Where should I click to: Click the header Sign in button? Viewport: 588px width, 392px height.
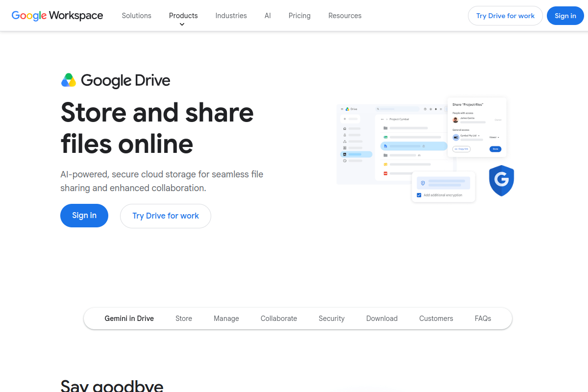pyautogui.click(x=565, y=16)
